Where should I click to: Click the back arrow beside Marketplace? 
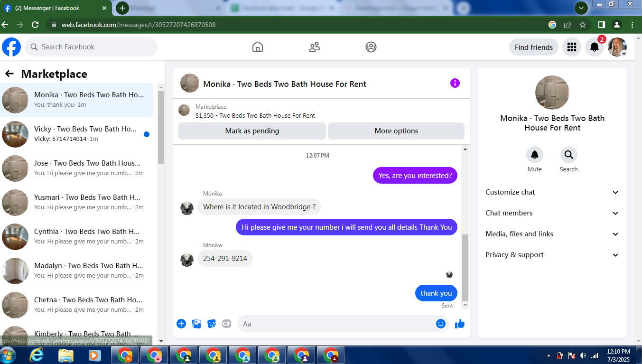9,74
